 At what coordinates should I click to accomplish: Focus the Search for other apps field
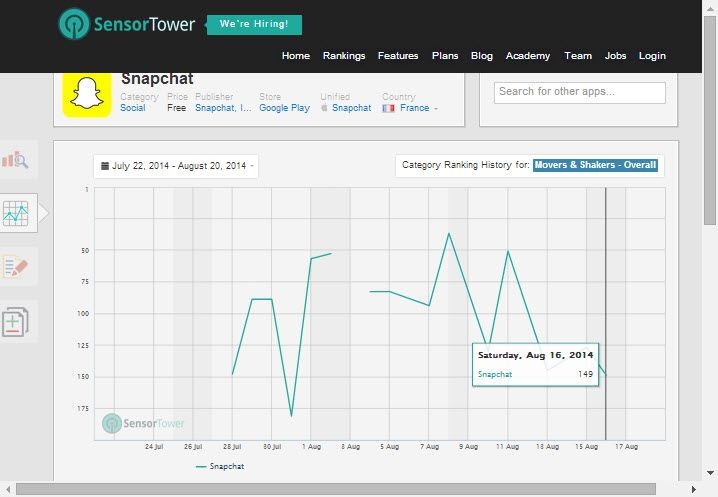(579, 93)
